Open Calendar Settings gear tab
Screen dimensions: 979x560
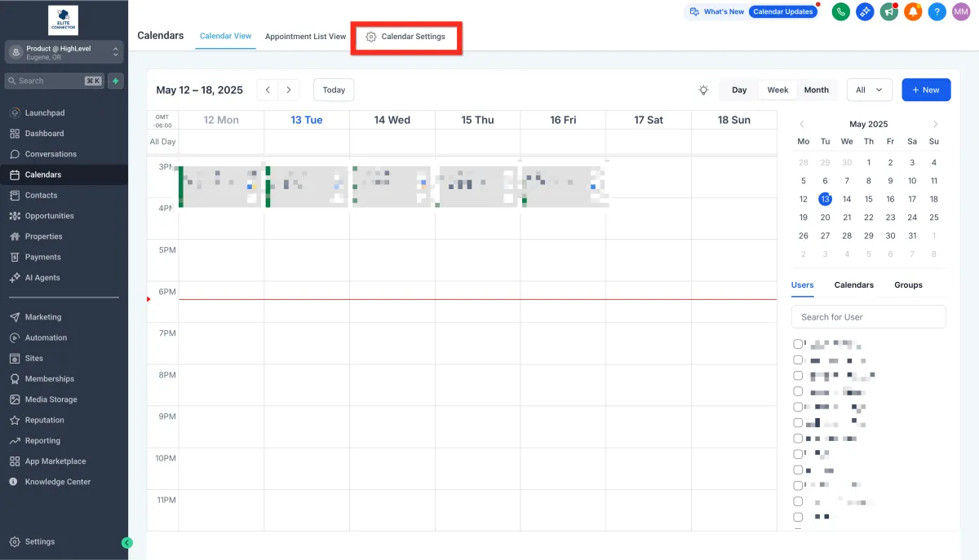click(x=405, y=37)
